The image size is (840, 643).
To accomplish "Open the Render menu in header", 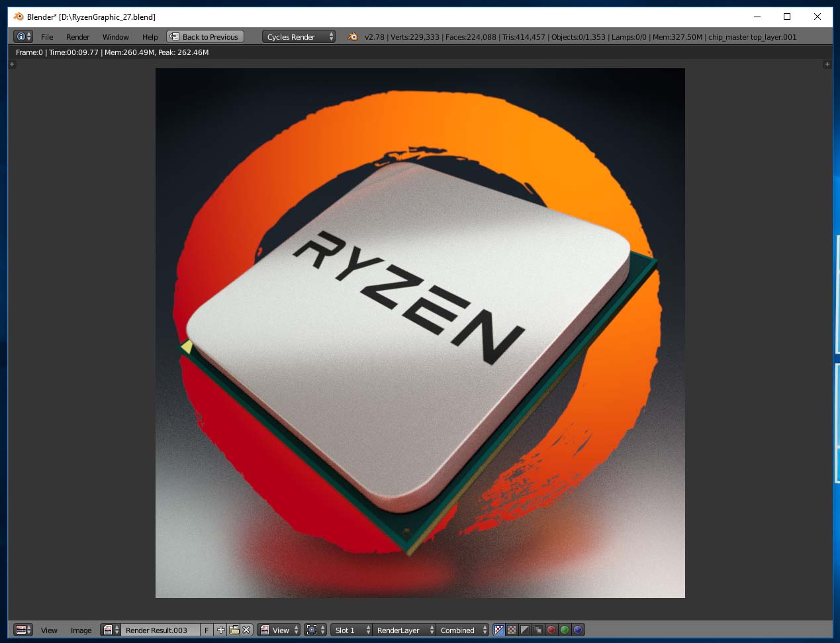I will [x=77, y=37].
